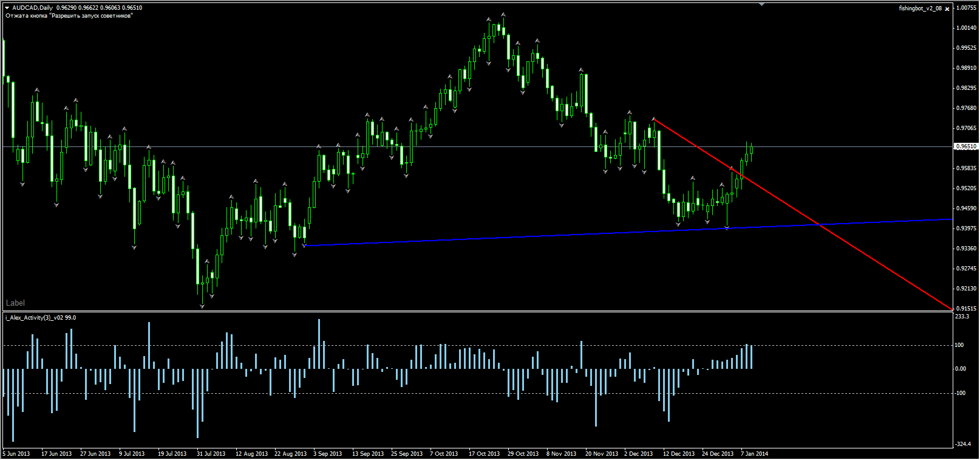Select the red descending trendline
The image size is (980, 460).
coord(803,214)
